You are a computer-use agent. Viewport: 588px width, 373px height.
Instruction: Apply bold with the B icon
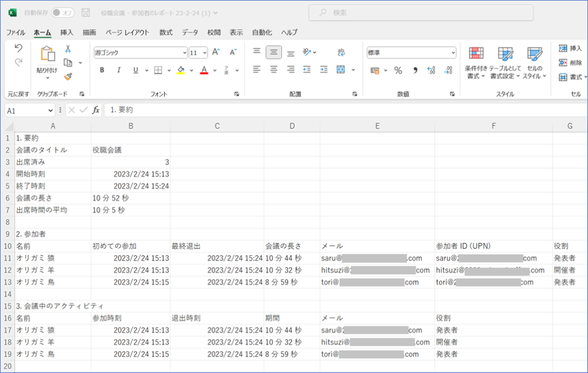pyautogui.click(x=102, y=70)
